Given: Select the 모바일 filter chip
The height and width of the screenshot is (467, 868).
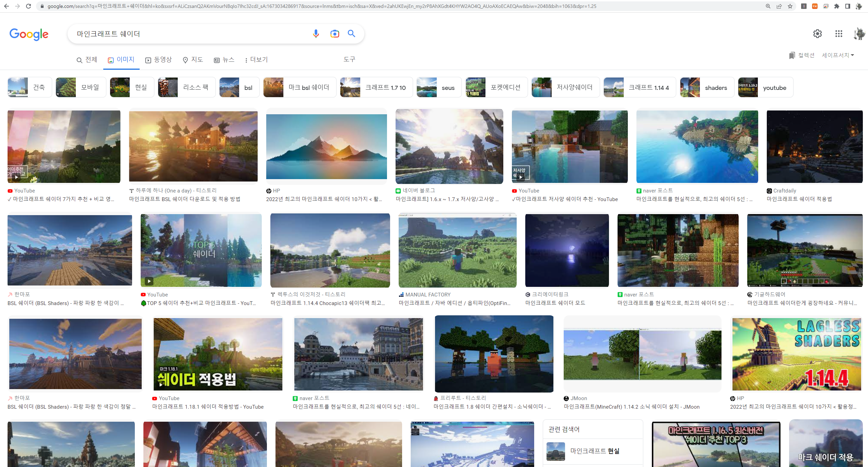Looking at the screenshot, I should [x=81, y=87].
